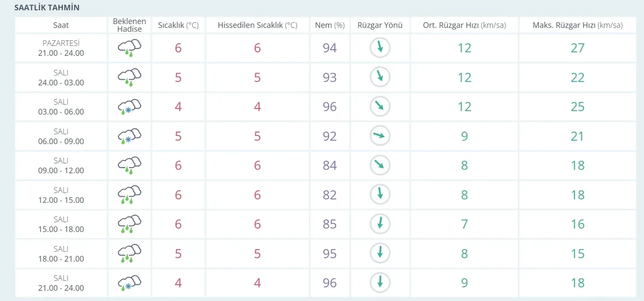The image size is (644, 301).
Task: Click the max wind speed value 27
Action: pos(578,48)
